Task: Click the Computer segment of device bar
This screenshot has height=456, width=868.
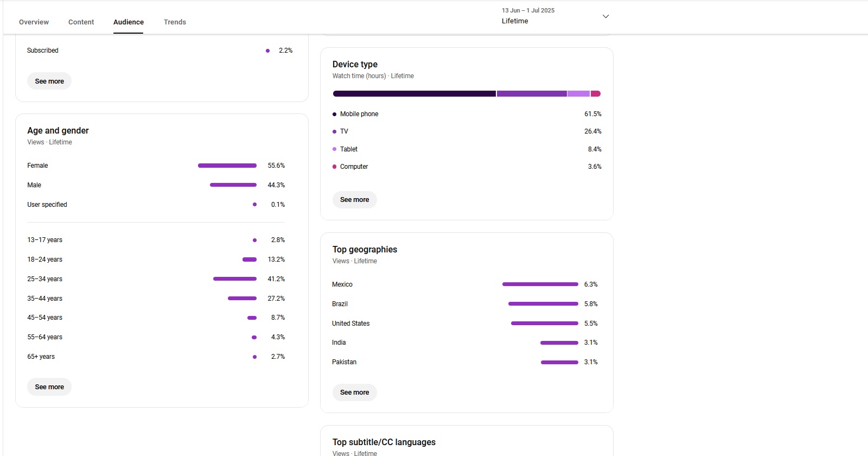Action: (596, 94)
